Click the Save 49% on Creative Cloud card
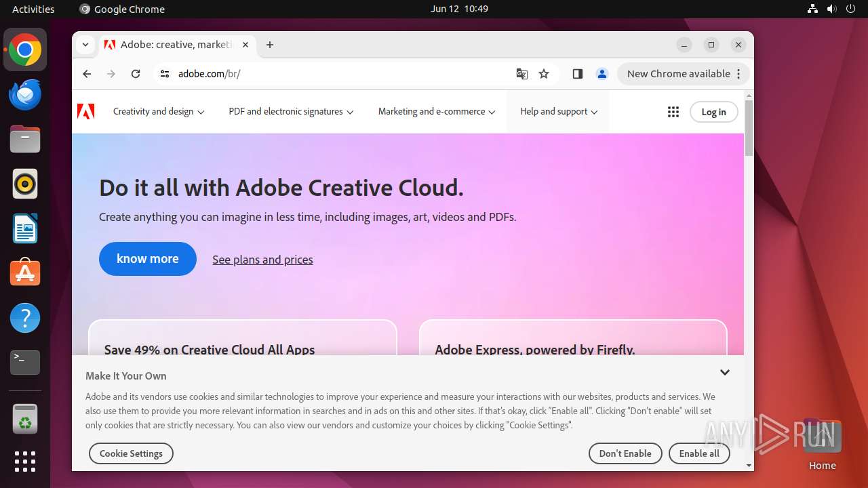 pos(243,338)
